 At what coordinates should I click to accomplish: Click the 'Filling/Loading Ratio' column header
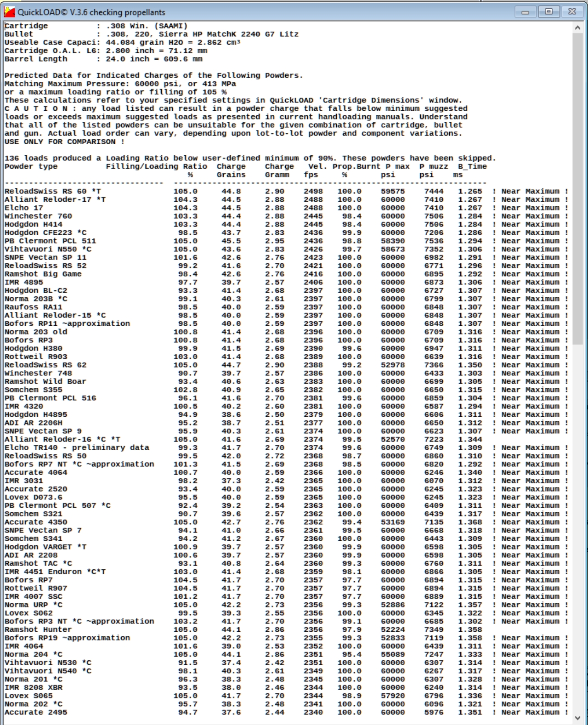(x=156, y=167)
